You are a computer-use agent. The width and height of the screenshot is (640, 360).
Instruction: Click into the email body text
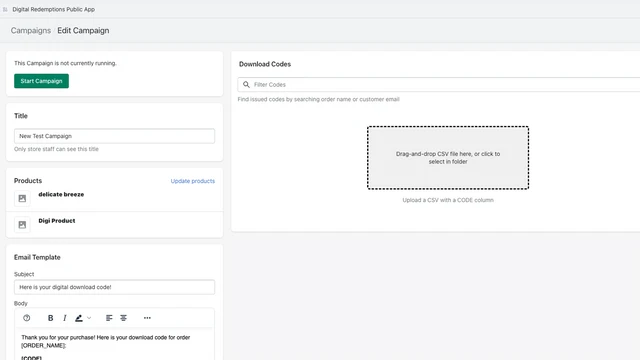tap(114, 345)
